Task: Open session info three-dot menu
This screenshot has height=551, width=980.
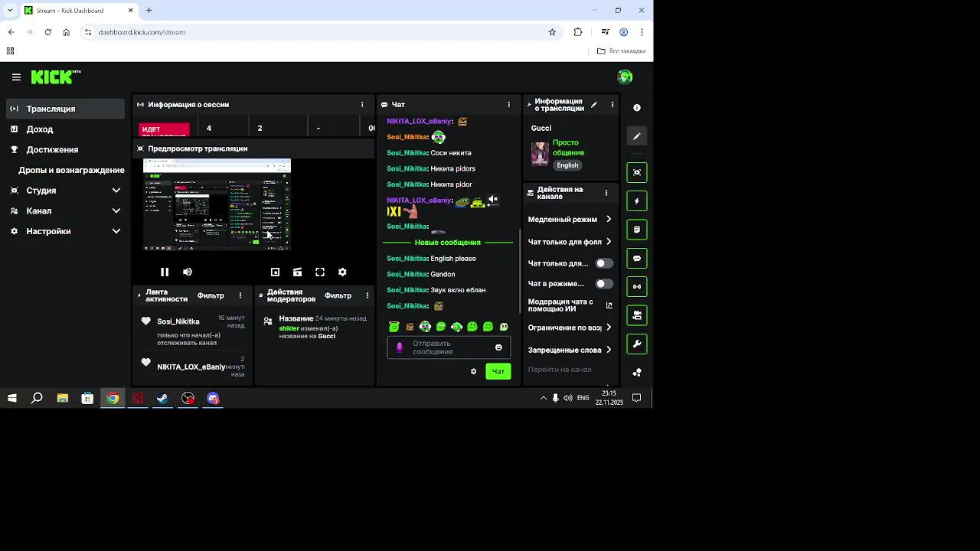Action: [x=362, y=105]
